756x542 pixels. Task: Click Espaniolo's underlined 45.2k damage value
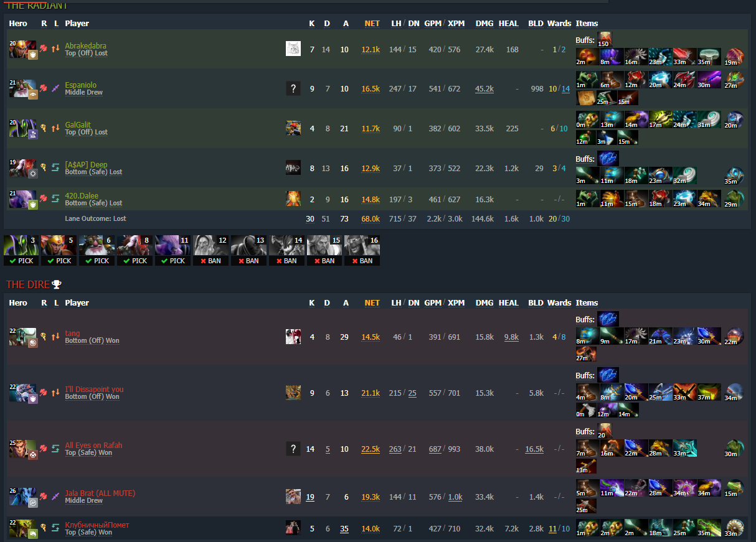[x=484, y=89]
